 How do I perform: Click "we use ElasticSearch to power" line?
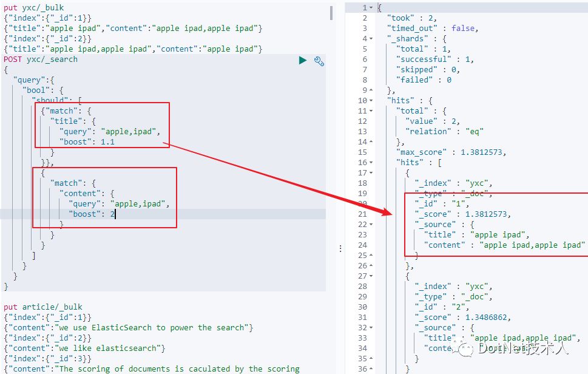[128, 327]
